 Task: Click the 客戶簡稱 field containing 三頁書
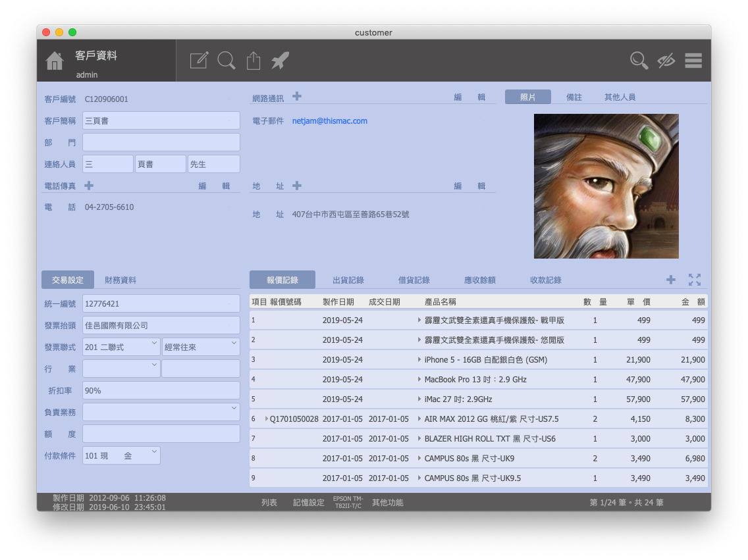point(161,120)
